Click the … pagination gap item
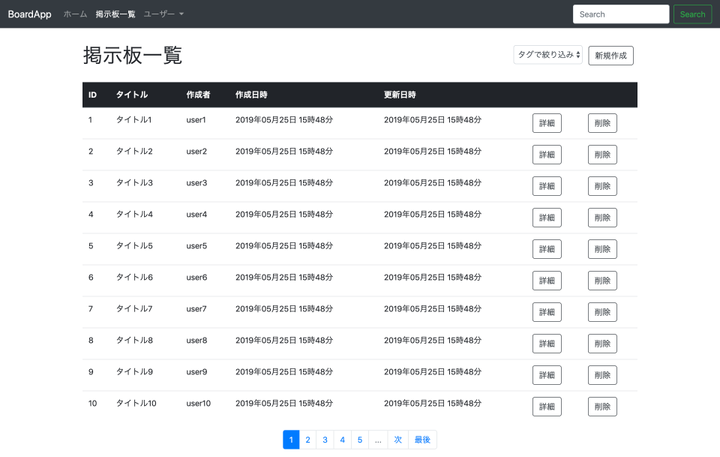The height and width of the screenshot is (457, 720). pyautogui.click(x=378, y=440)
